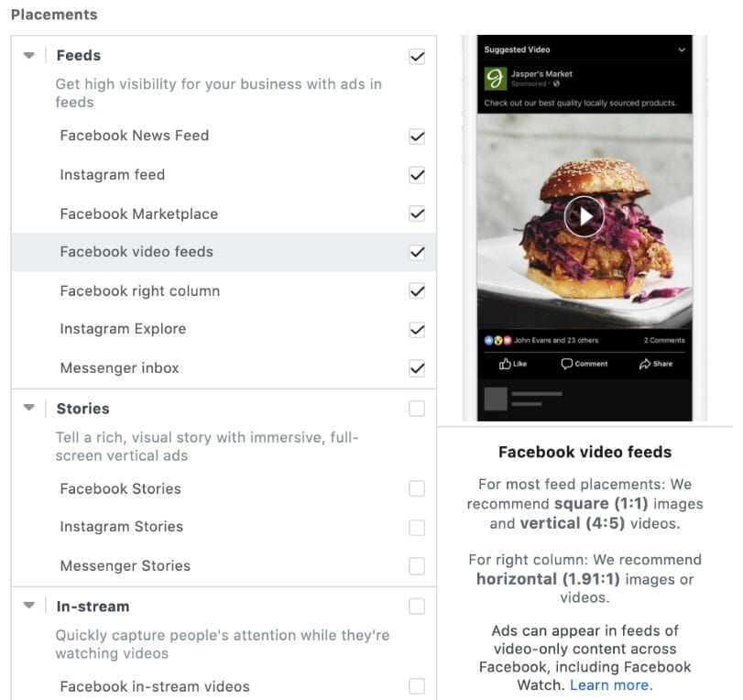Collapse the Stories section
The height and width of the screenshot is (700, 743).
tap(29, 409)
